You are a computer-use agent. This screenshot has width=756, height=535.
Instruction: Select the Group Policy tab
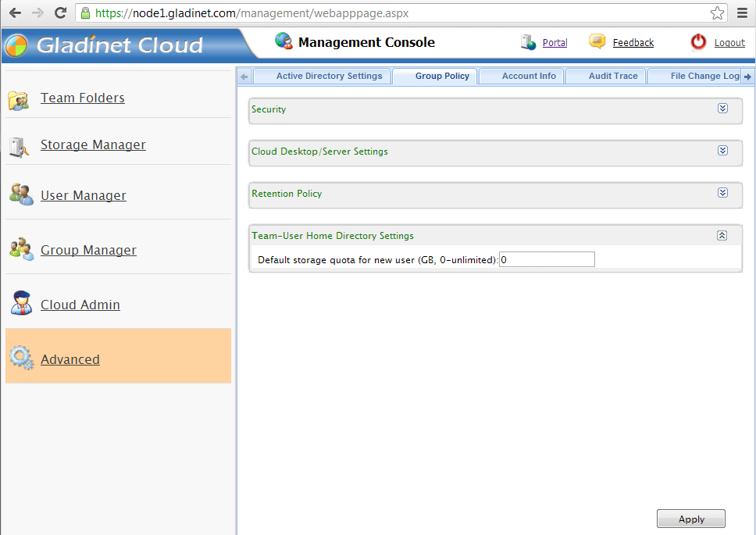(435, 77)
